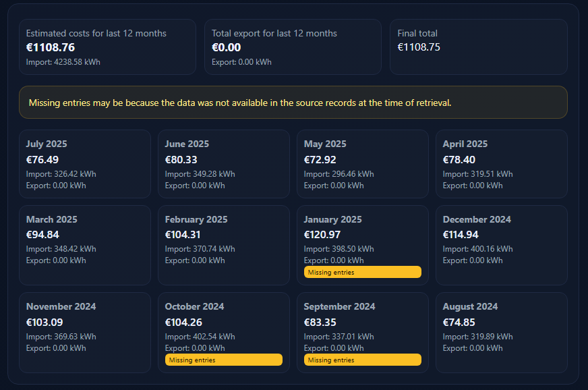Click the €1108.76 estimated cost amount
The height and width of the screenshot is (390, 588).
coord(51,47)
